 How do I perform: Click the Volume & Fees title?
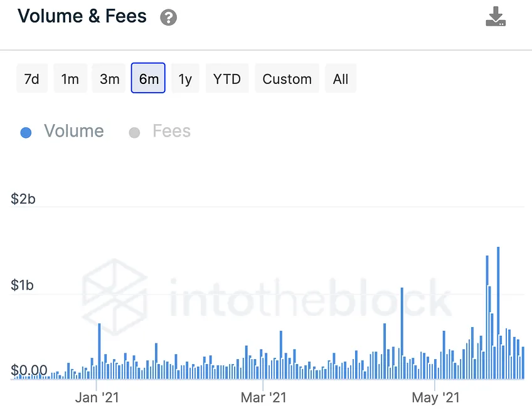click(x=82, y=16)
